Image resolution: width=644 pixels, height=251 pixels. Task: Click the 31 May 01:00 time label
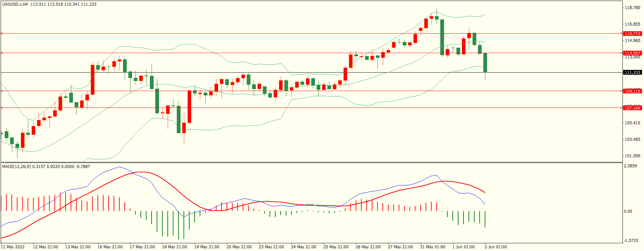(x=433, y=247)
